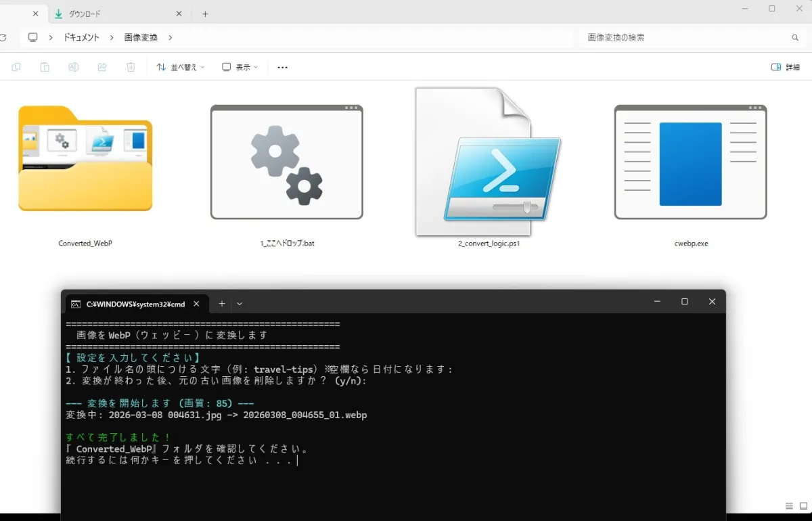Select the 1_ここへドロップ.bat file
The image size is (812, 521).
286,162
